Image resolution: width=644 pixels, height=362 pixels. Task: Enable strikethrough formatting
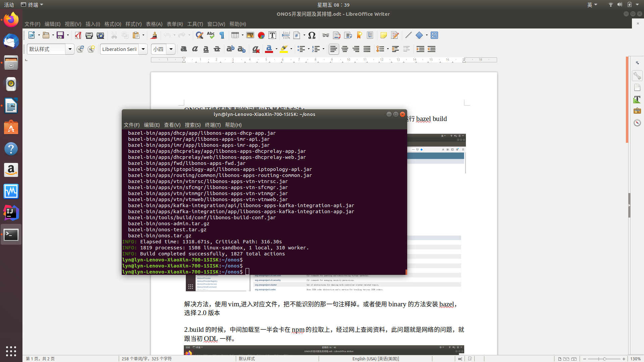click(x=217, y=49)
